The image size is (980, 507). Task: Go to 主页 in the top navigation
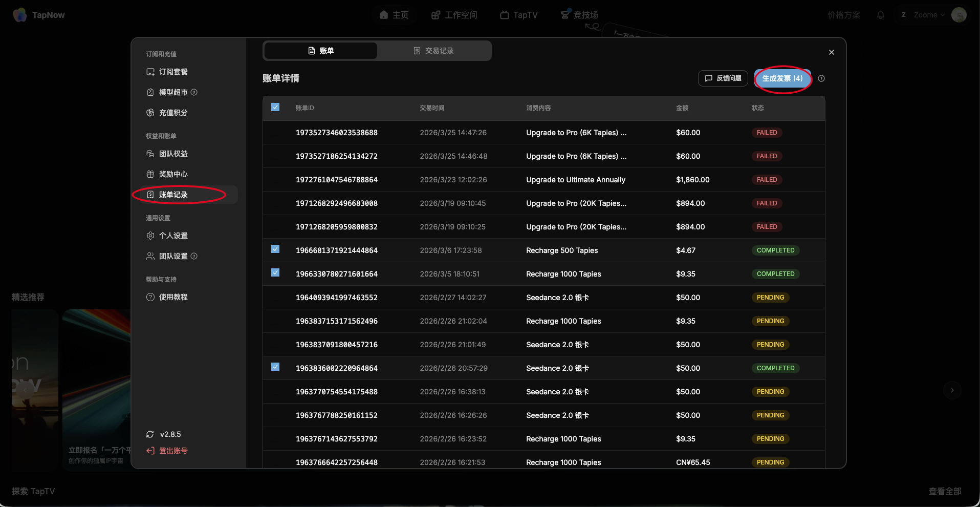pyautogui.click(x=394, y=15)
